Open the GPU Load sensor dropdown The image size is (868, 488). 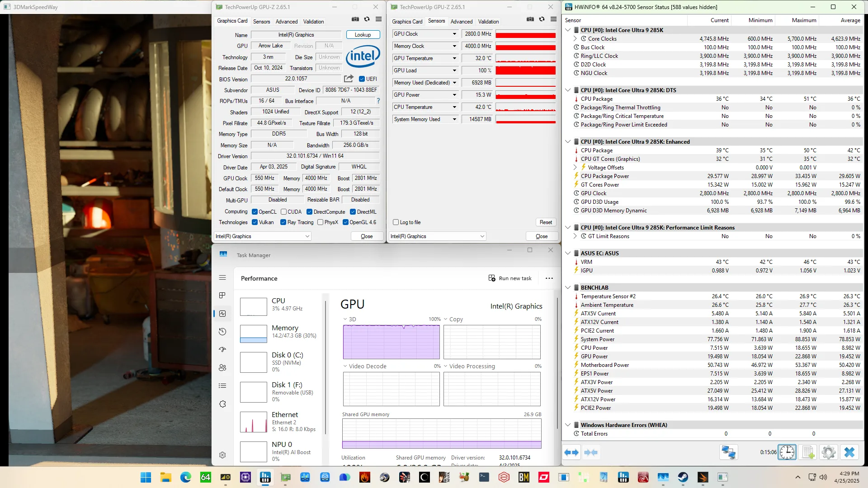pos(454,70)
